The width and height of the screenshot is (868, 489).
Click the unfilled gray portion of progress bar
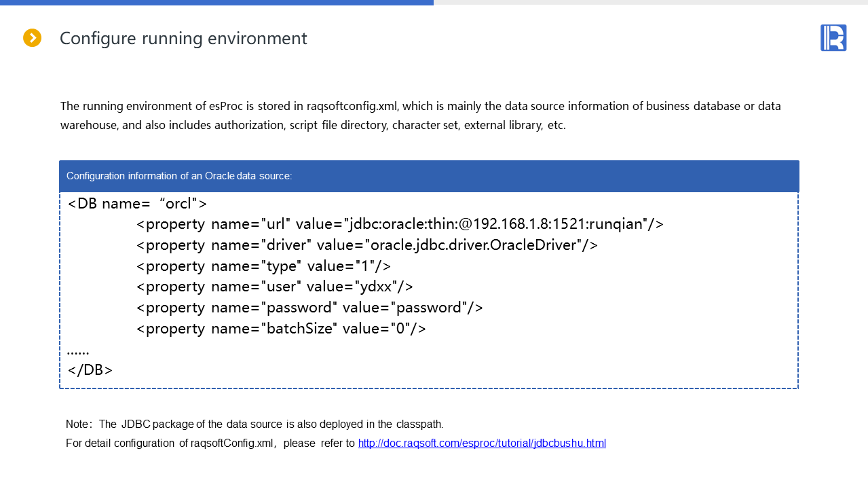click(x=650, y=3)
